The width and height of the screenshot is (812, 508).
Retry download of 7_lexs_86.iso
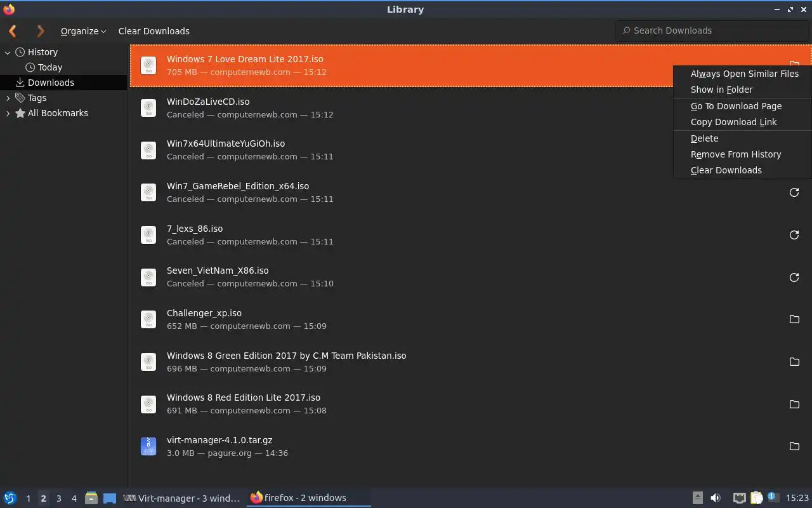click(x=794, y=235)
